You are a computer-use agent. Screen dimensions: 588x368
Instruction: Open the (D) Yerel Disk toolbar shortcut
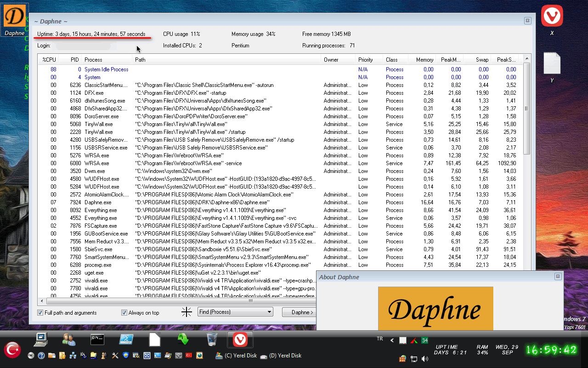pyautogui.click(x=281, y=356)
